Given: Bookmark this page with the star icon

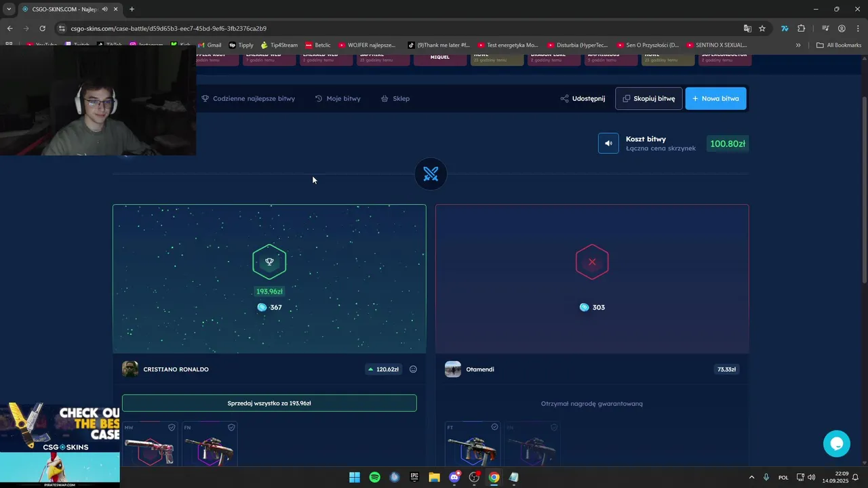Looking at the screenshot, I should point(762,28).
